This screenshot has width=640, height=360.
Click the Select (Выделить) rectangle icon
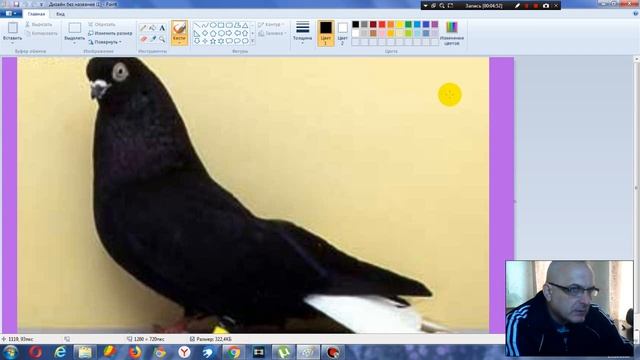75,28
